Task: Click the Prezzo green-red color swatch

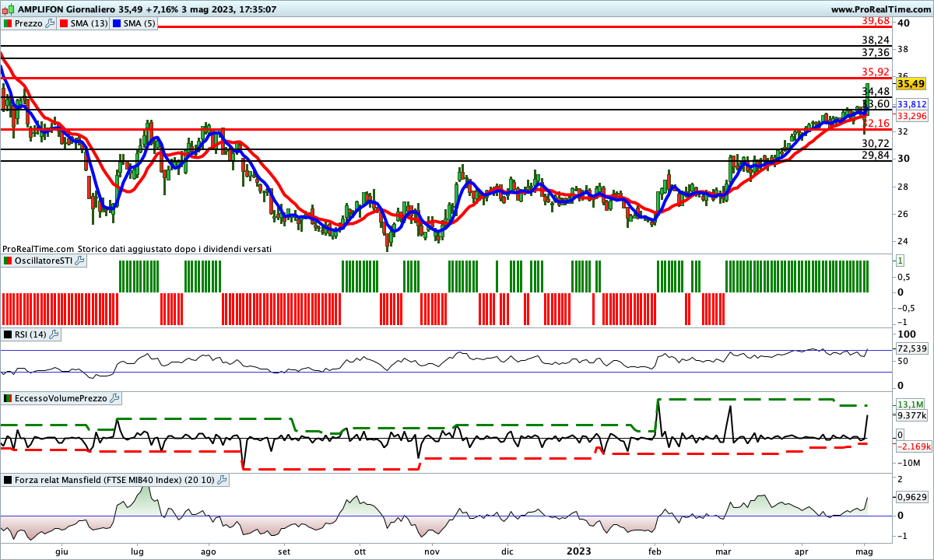Action: (7, 23)
